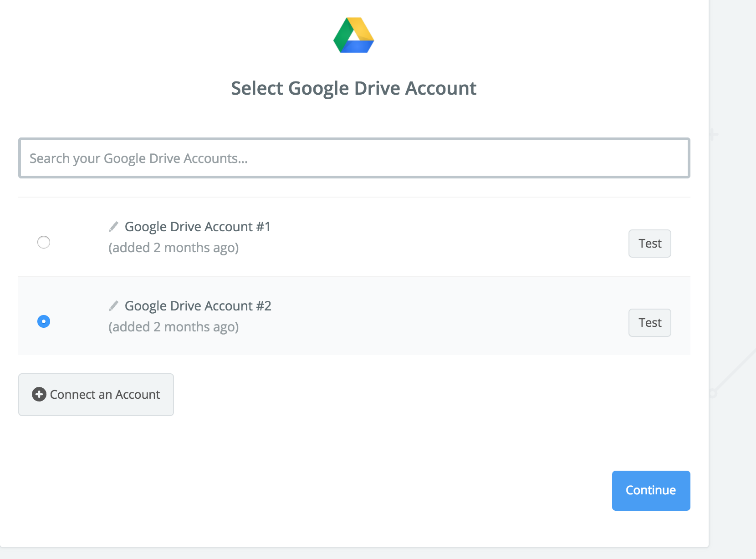Click the Account #1 added 2 months ago text

point(174,248)
